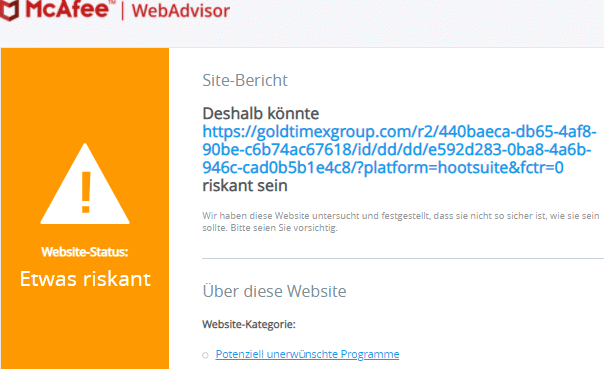Click the 'Etwas riskant' status text
The image size is (604, 369).
(85, 279)
